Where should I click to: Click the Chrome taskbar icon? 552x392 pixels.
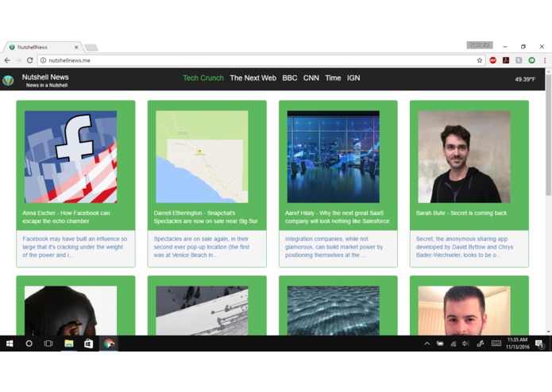tap(109, 344)
